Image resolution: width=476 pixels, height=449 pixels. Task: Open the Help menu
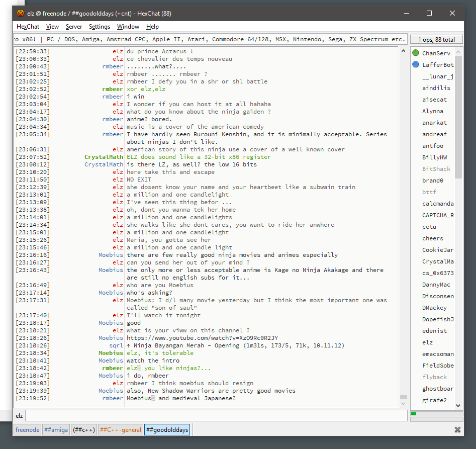click(x=152, y=27)
